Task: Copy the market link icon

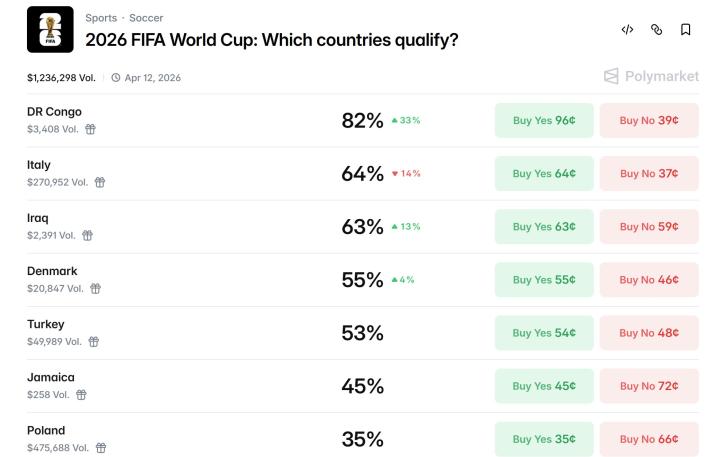Action: (x=656, y=30)
